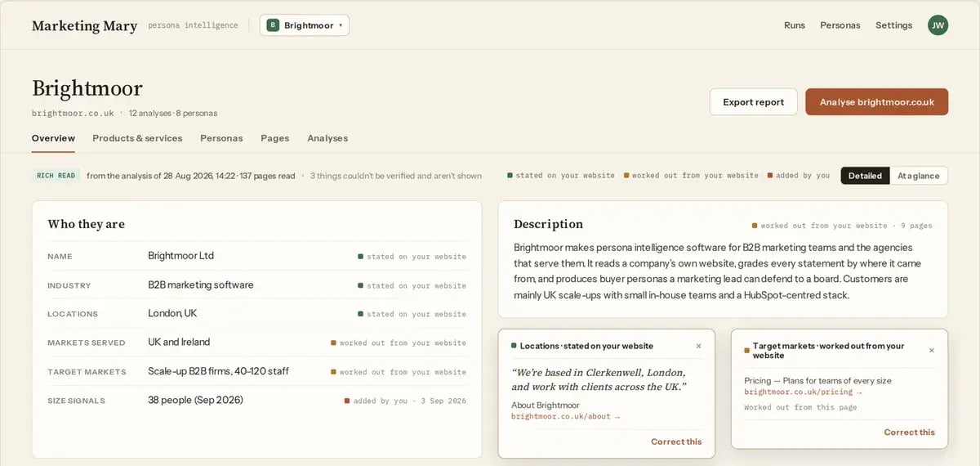Screen dimensions: 980x466
Task: Click worked out from your website legend
Action: click(x=691, y=176)
